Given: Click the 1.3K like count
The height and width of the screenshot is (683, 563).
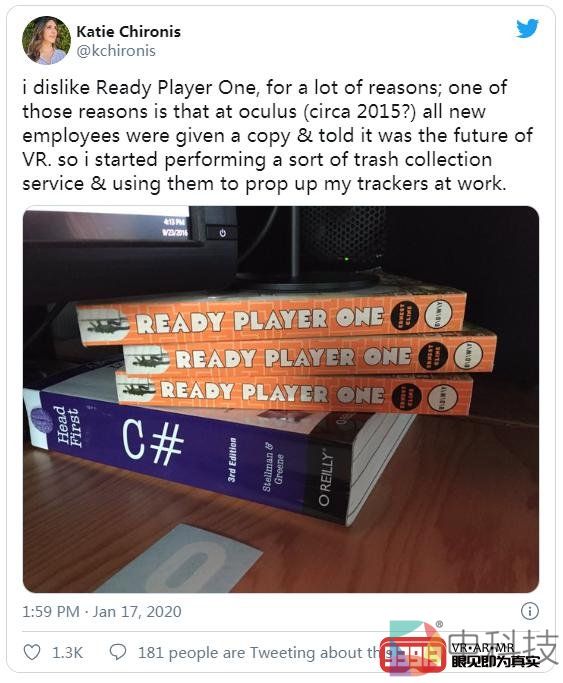Looking at the screenshot, I should coord(67,653).
